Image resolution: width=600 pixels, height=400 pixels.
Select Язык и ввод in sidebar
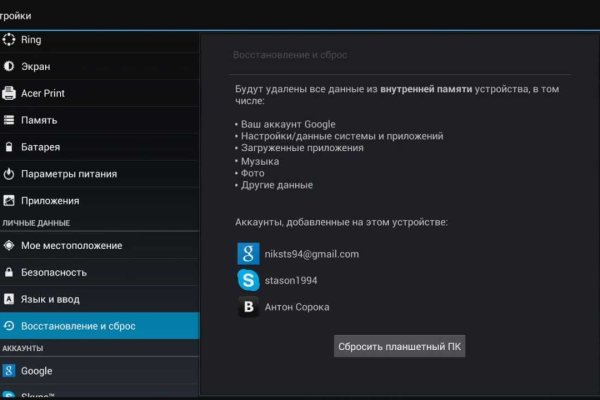pos(50,299)
